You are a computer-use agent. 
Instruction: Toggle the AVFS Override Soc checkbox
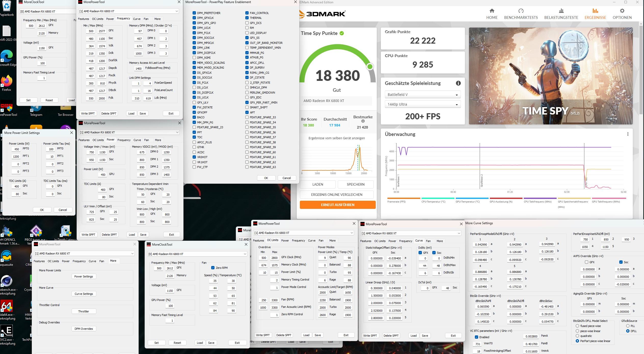(x=621, y=262)
